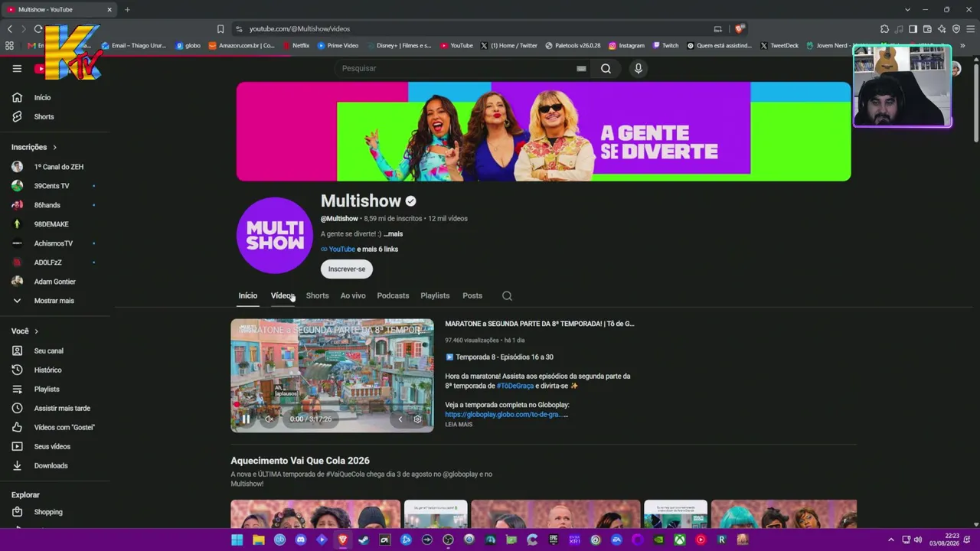Open the Netflix bookmark

click(x=295, y=45)
